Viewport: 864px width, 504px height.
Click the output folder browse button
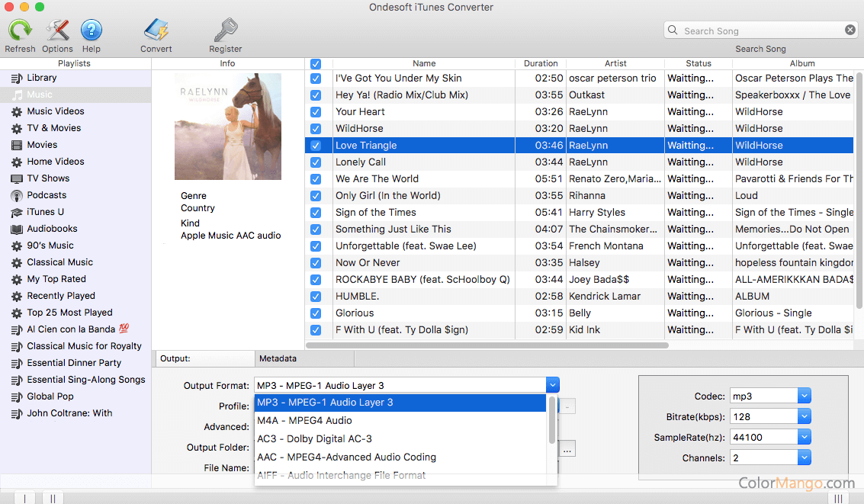pyautogui.click(x=567, y=450)
